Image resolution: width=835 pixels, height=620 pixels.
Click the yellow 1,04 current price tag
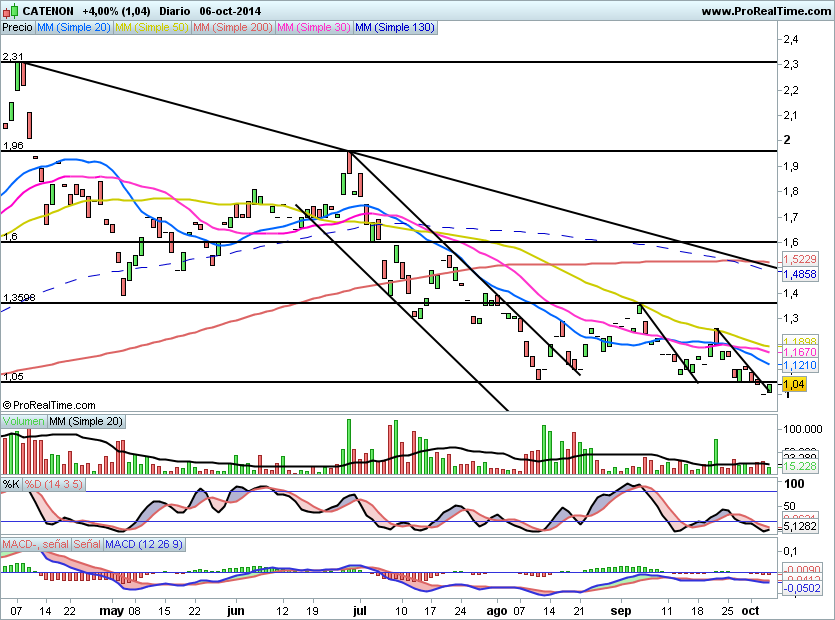793,384
